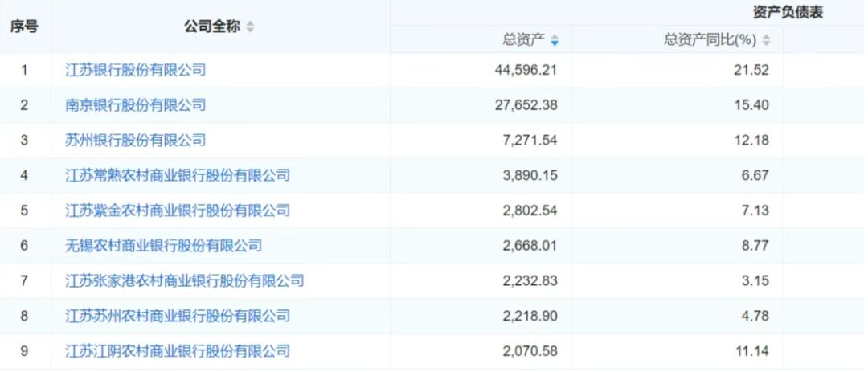Click the 总资产同比(%) column header

point(710,40)
